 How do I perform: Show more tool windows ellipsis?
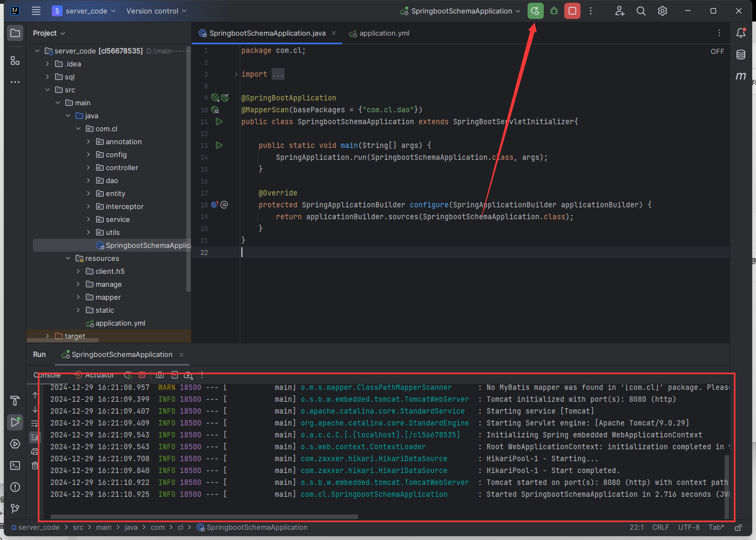(x=15, y=82)
